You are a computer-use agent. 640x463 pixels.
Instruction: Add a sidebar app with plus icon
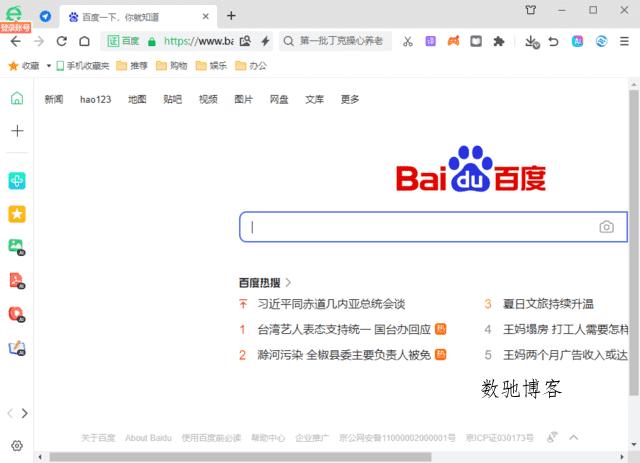pyautogui.click(x=17, y=131)
